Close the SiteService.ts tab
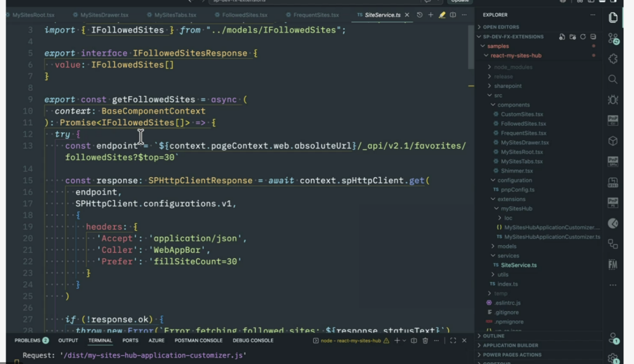This screenshot has width=634, height=364. 407,15
